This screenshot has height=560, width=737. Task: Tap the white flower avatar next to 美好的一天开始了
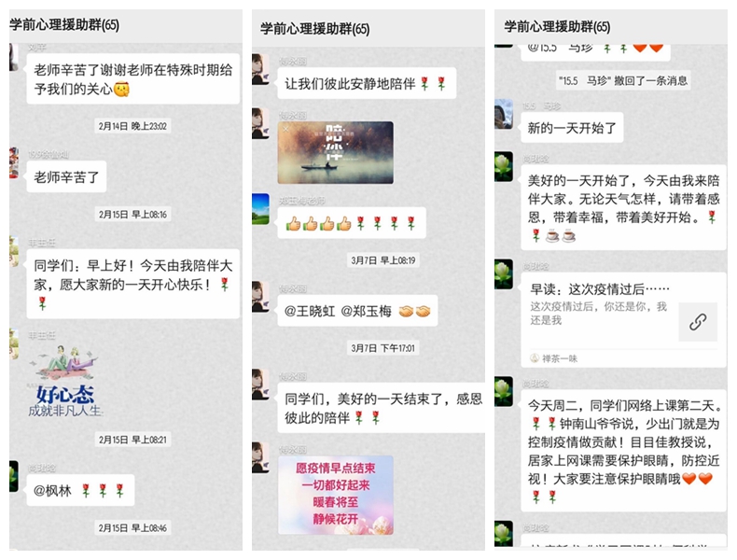click(x=504, y=166)
